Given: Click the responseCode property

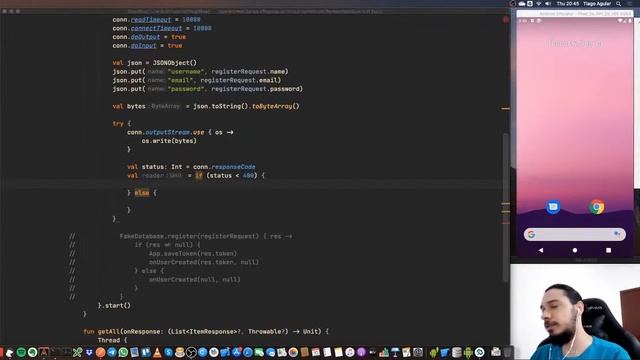Looking at the screenshot, I should (233, 167).
